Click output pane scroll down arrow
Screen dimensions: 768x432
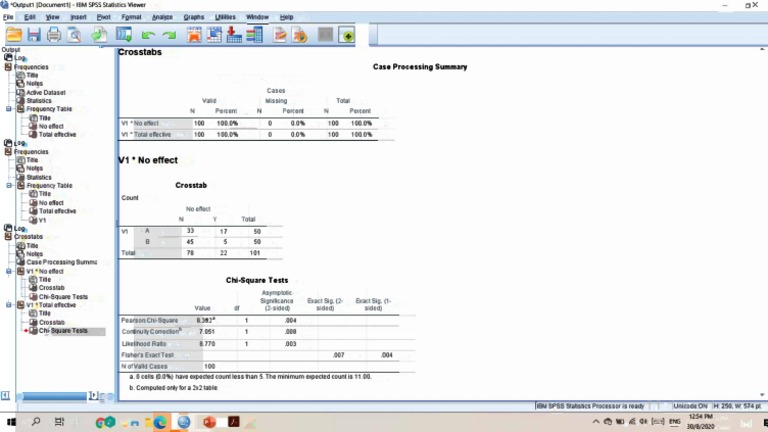point(762,395)
